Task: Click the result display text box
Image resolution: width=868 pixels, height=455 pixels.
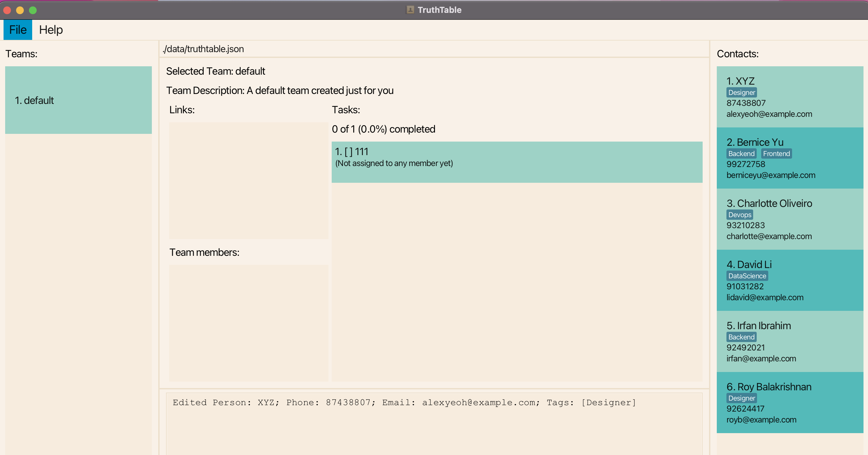Action: 434,423
